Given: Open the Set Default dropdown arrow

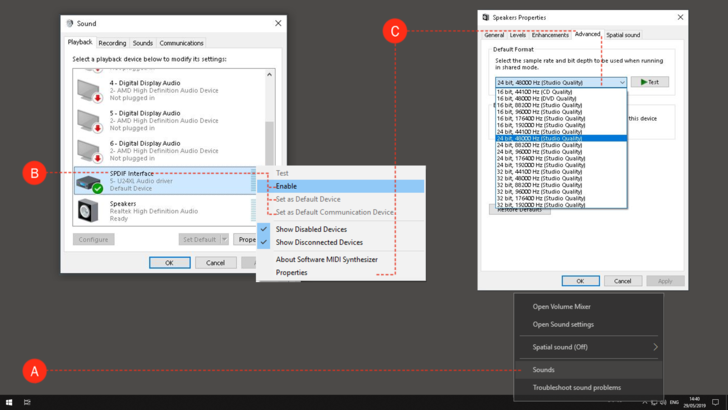Looking at the screenshot, I should 224,240.
